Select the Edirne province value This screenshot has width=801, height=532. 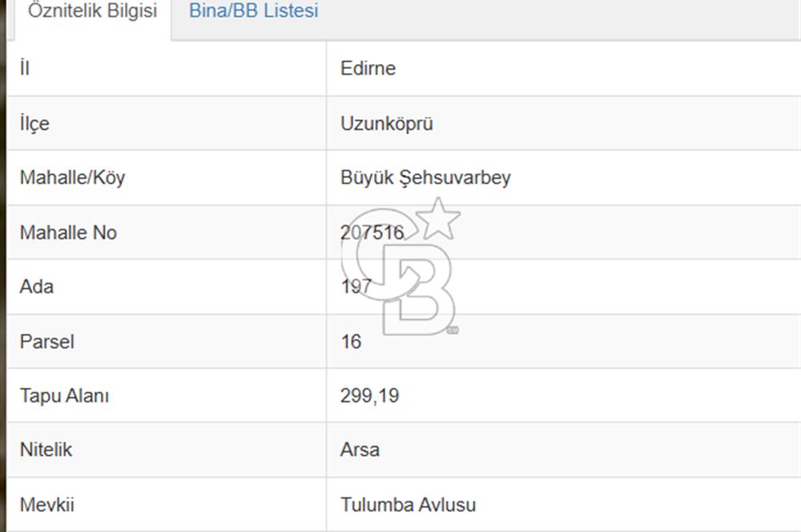tap(368, 68)
